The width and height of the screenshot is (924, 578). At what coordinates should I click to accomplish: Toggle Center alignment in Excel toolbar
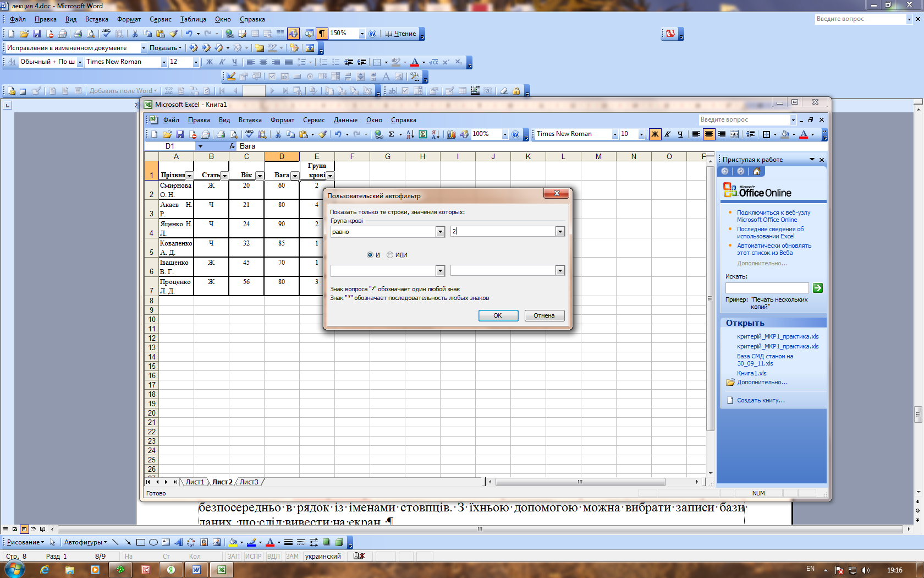[709, 134]
